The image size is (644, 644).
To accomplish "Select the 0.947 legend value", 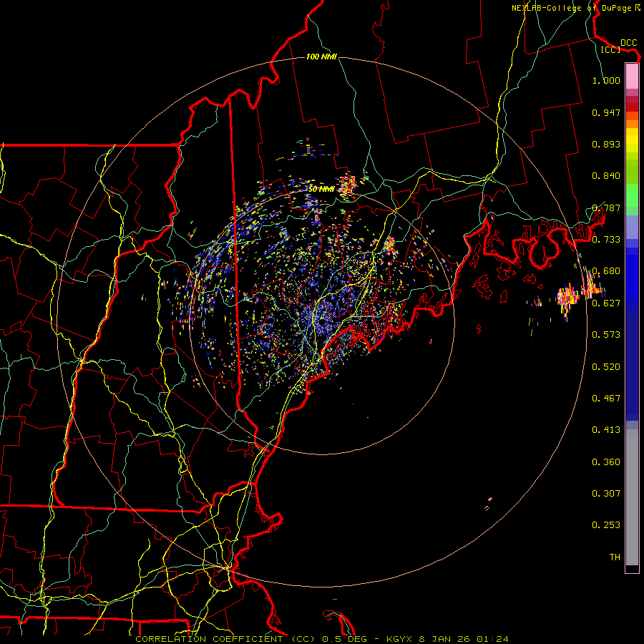I will pyautogui.click(x=606, y=112).
